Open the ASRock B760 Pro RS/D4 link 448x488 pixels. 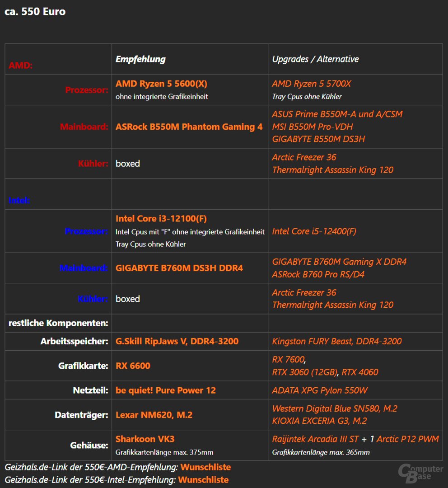pos(318,275)
